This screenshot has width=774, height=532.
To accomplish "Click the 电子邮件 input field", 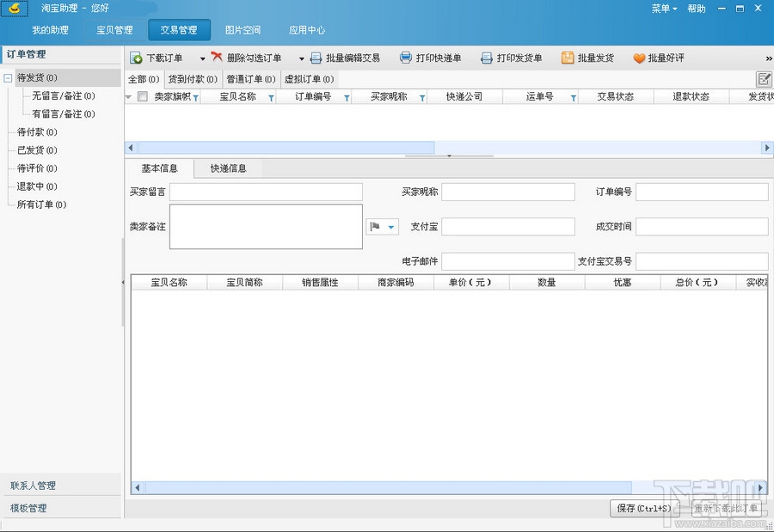I will [508, 261].
